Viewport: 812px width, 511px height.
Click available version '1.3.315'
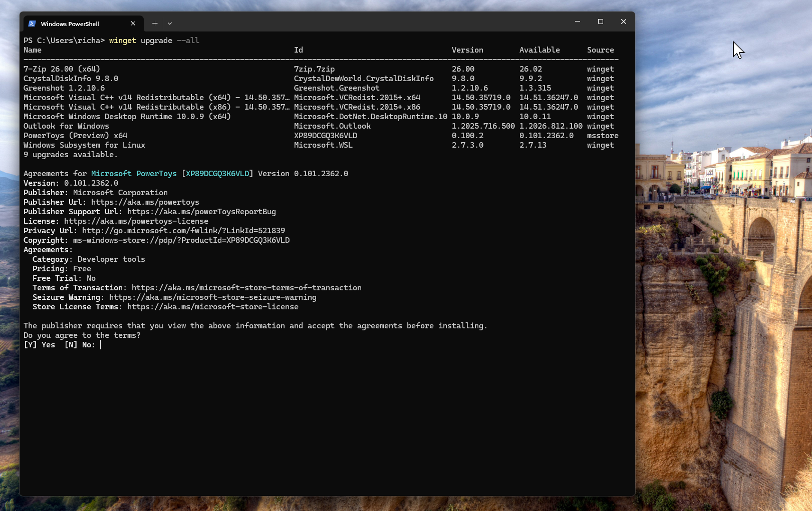[x=535, y=88]
